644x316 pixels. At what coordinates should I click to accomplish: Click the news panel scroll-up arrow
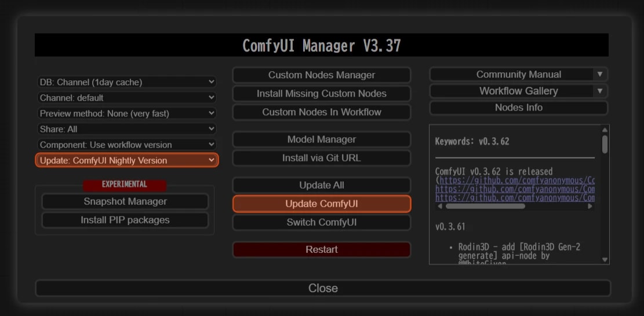[x=605, y=130]
